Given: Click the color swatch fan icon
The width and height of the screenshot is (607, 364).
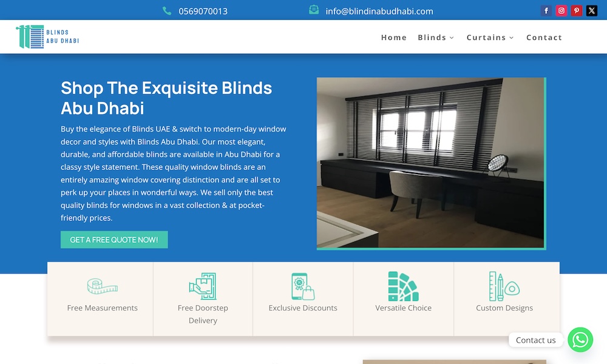Looking at the screenshot, I should click(403, 286).
